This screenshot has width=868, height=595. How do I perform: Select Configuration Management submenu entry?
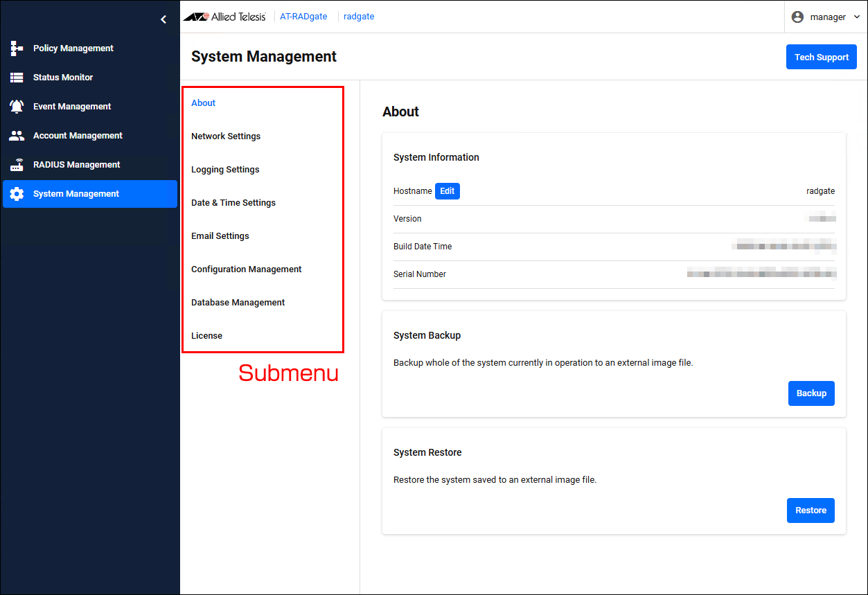point(247,269)
